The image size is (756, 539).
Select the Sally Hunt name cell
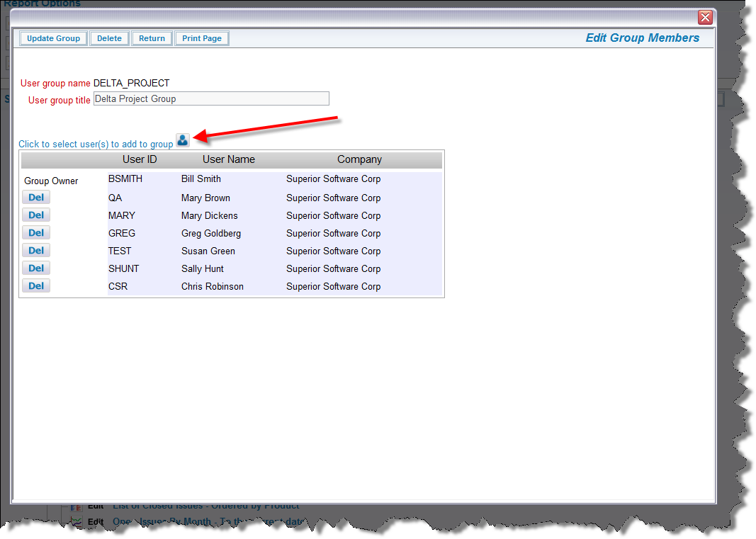pos(203,268)
